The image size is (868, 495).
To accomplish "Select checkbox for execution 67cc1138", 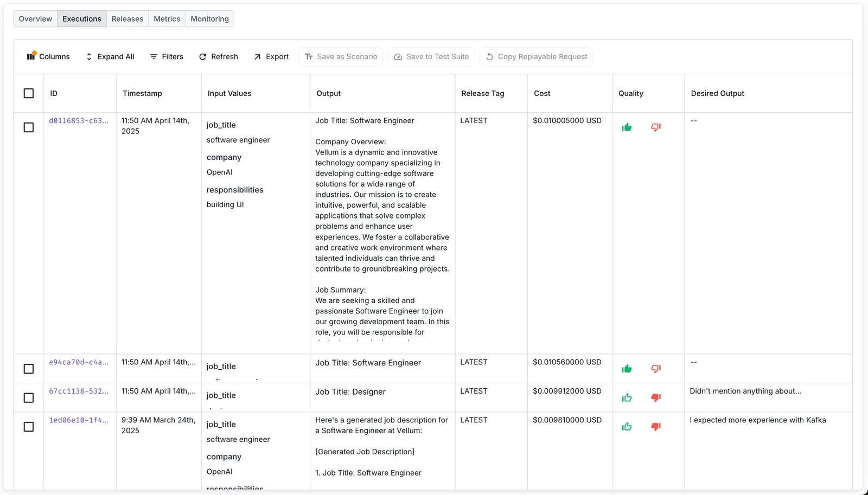I will coord(29,398).
